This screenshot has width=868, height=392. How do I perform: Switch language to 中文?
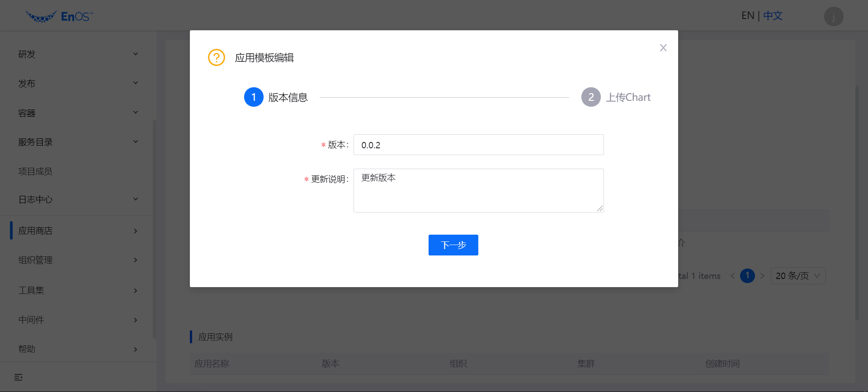[773, 16]
